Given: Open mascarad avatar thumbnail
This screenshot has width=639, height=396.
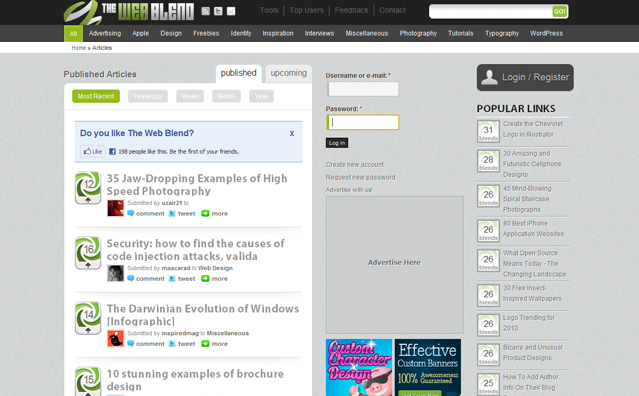Looking at the screenshot, I should coord(115,273).
